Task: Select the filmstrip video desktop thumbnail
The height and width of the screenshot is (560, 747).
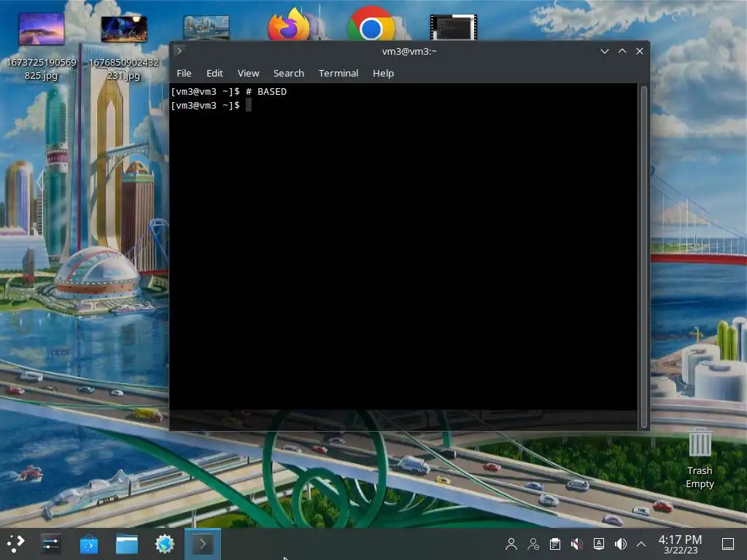Action: coord(453,28)
